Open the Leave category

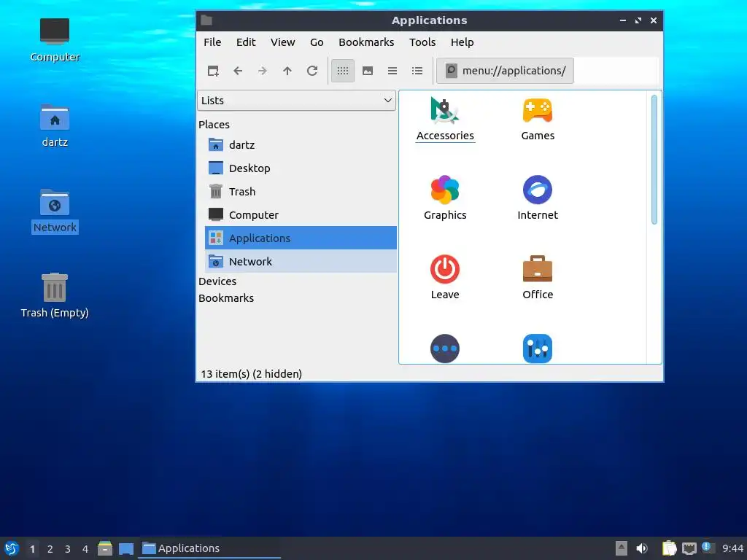(445, 278)
